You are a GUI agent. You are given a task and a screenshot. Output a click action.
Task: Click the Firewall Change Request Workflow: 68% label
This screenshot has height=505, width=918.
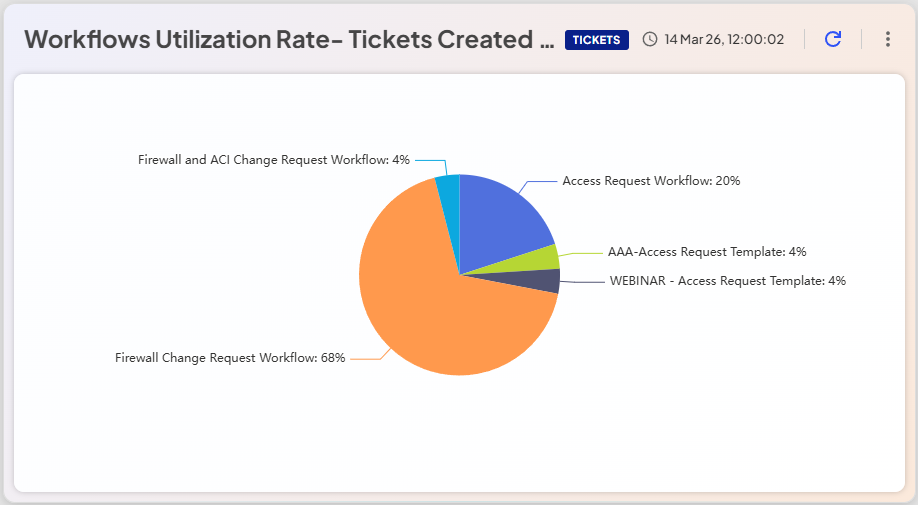point(230,358)
